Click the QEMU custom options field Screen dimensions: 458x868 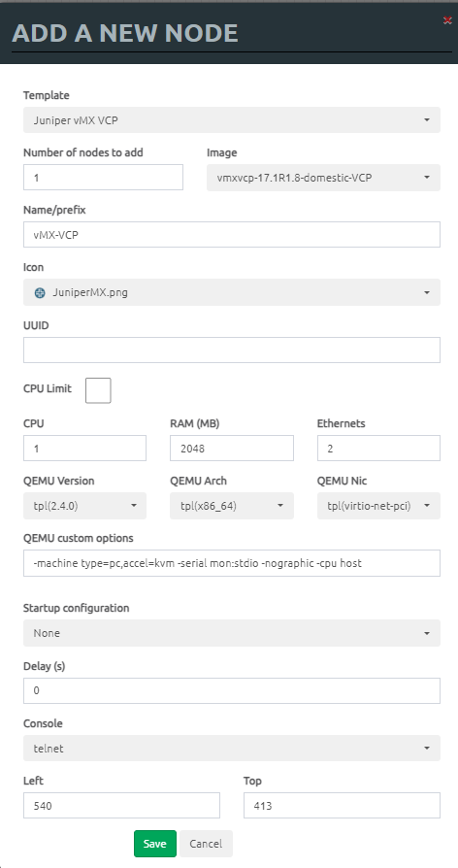coord(232,563)
